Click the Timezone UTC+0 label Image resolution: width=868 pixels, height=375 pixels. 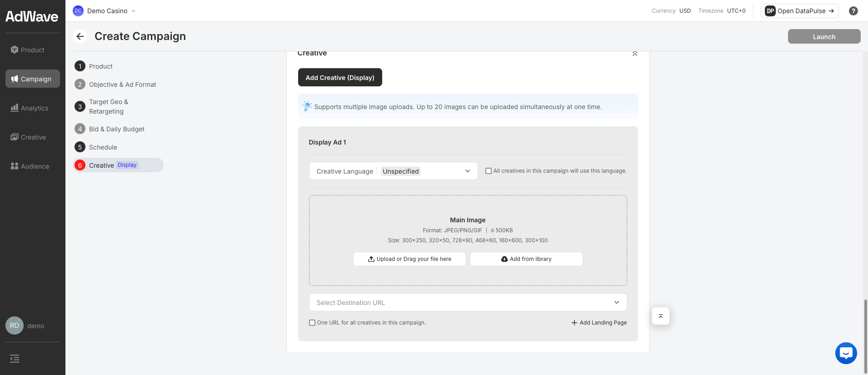click(x=722, y=11)
